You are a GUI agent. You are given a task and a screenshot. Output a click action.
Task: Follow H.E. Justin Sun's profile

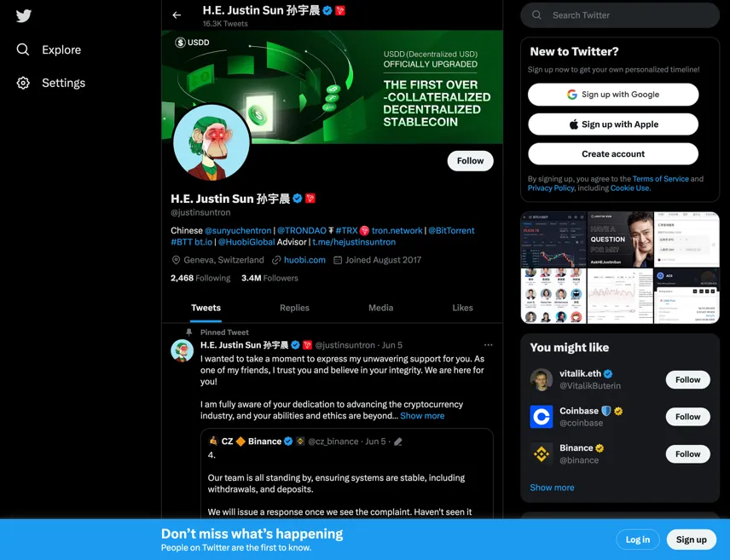470,160
